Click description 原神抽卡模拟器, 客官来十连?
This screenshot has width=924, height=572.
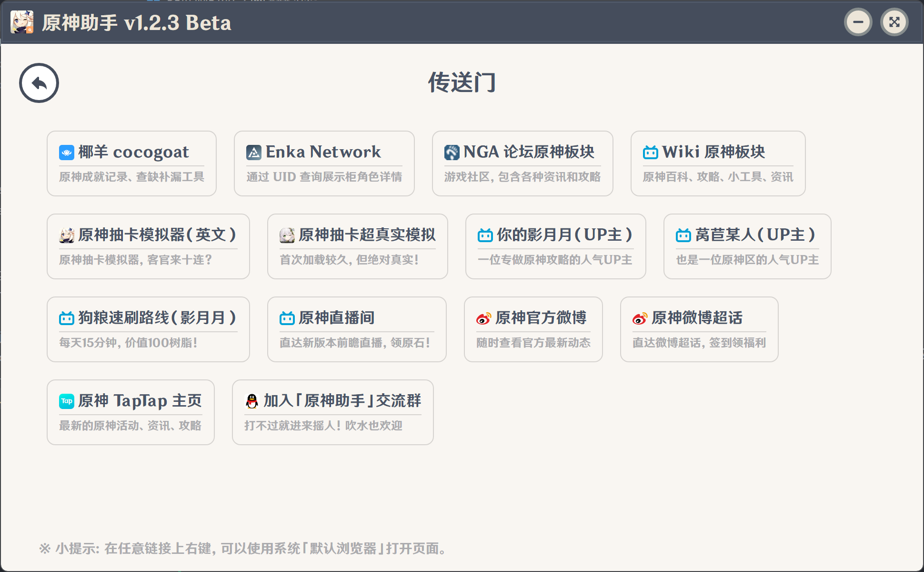tap(136, 260)
